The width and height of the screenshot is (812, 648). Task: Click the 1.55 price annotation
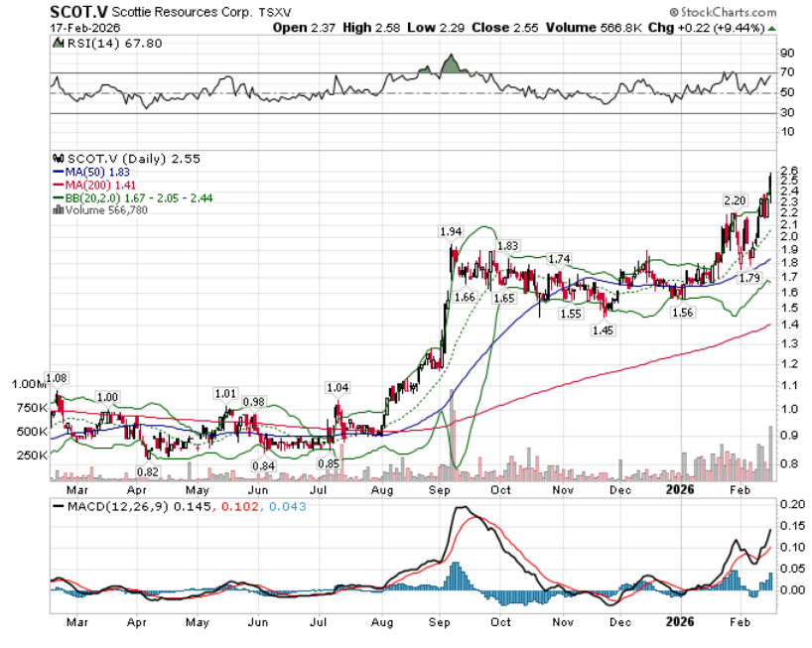[571, 314]
